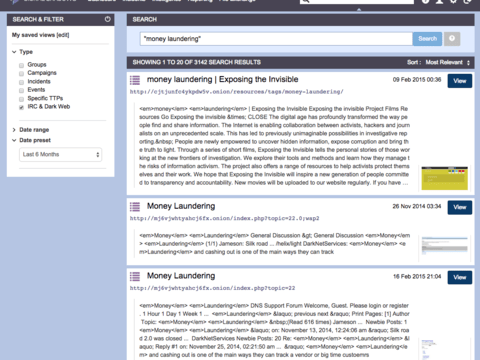Open the 'Money Laundering' title dated 16 Feb 2015

(181, 276)
